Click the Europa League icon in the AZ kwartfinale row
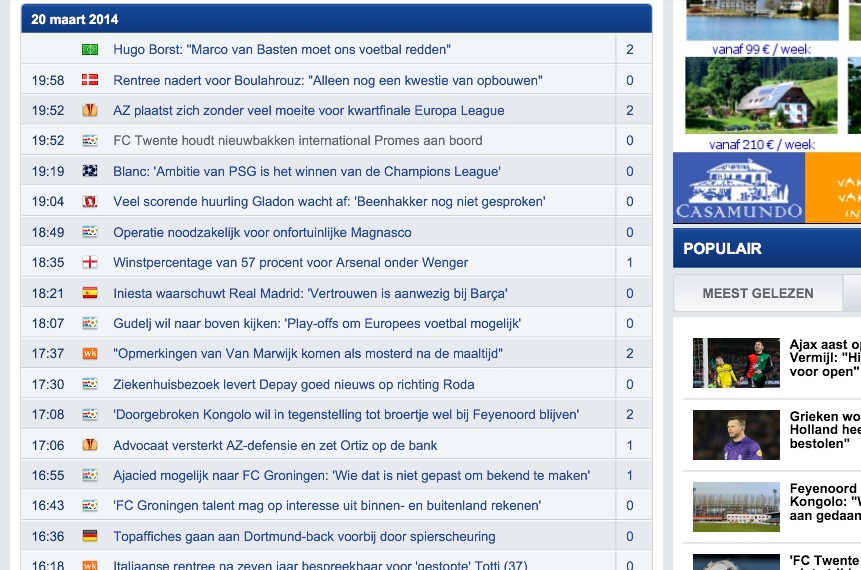Screen dimensions: 861x570 click(90, 110)
